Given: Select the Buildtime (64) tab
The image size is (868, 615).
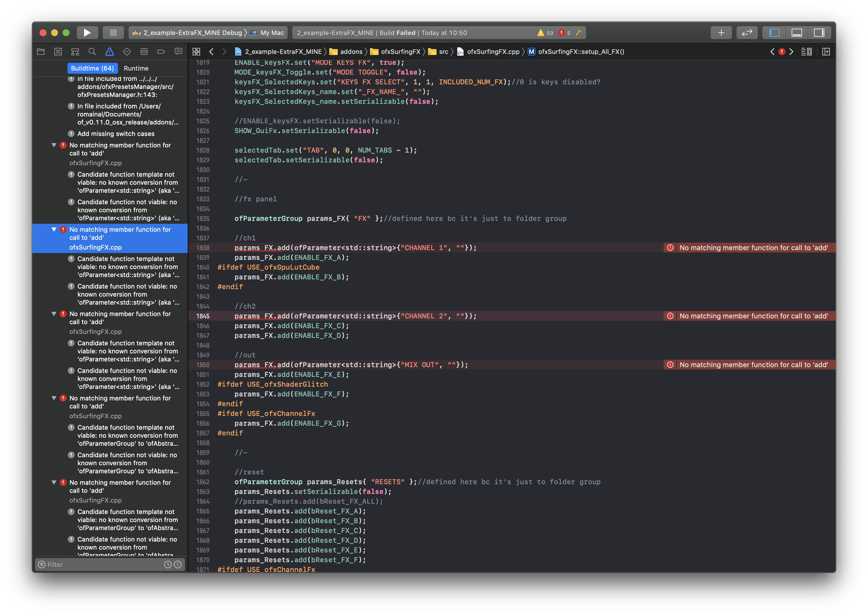Looking at the screenshot, I should (92, 68).
